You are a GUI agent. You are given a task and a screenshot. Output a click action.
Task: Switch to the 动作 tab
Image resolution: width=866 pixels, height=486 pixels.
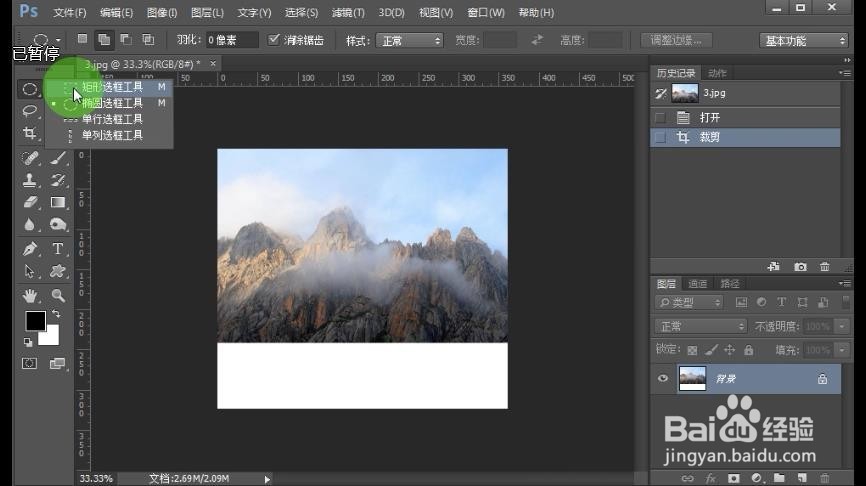(717, 73)
